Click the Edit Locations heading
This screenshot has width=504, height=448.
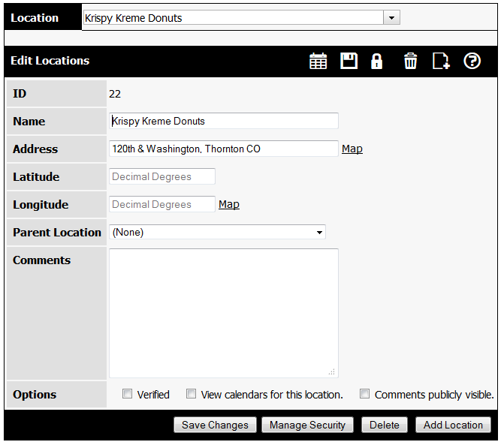point(50,61)
